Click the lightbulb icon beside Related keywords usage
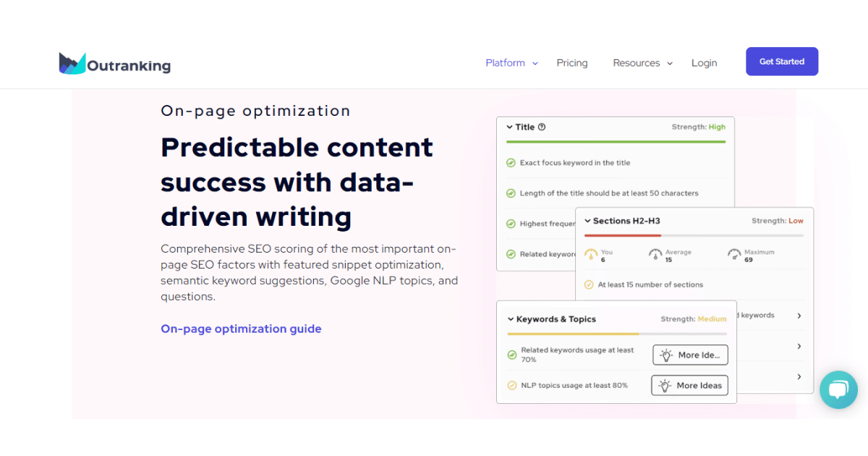The image size is (868, 456). [666, 355]
